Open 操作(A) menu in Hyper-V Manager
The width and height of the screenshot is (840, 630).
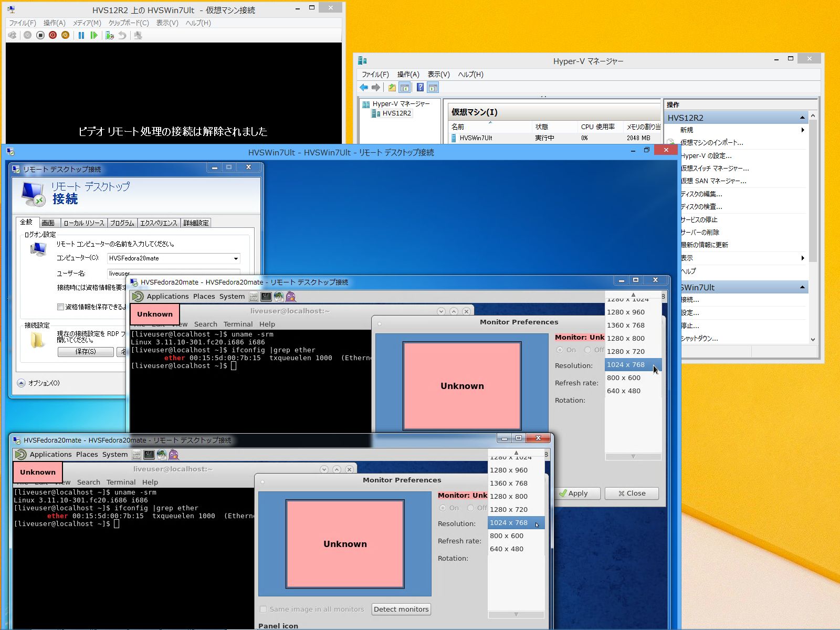pyautogui.click(x=408, y=75)
